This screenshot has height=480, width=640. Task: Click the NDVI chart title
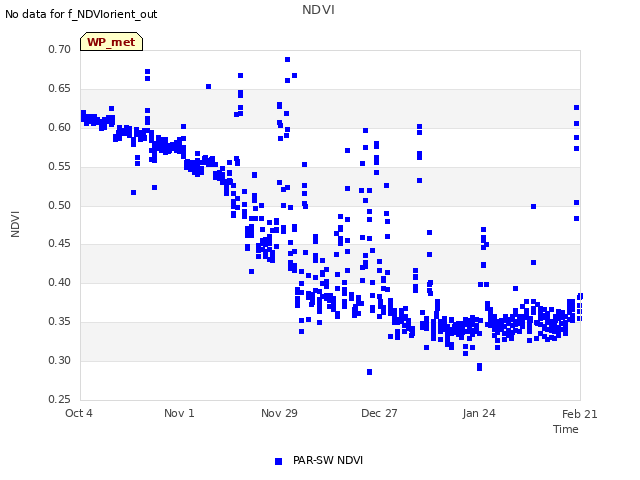[x=318, y=10]
